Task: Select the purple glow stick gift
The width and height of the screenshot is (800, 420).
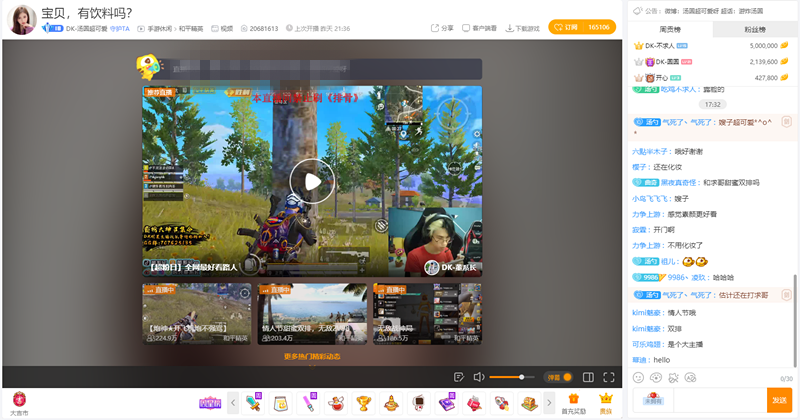Action: (x=308, y=403)
